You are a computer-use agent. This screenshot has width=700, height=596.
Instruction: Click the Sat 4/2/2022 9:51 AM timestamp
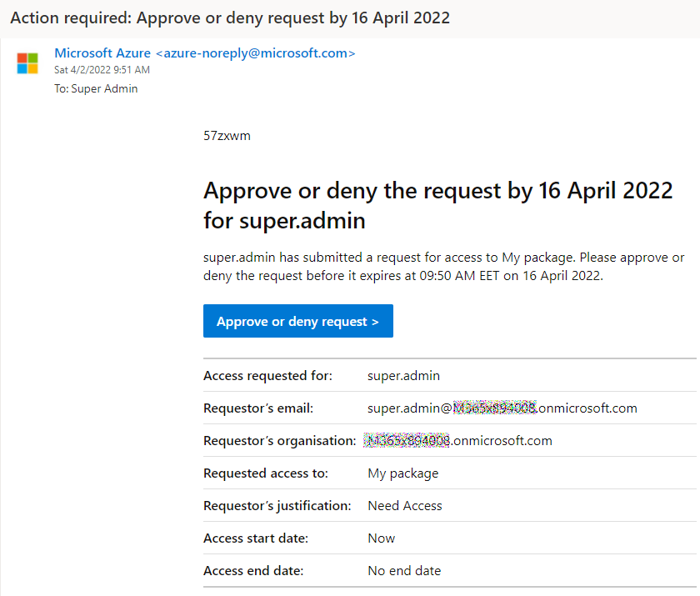102,70
